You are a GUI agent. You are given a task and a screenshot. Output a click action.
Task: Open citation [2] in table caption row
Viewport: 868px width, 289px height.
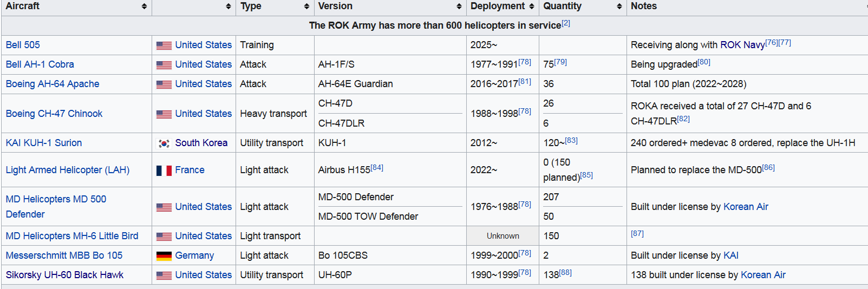pos(566,23)
